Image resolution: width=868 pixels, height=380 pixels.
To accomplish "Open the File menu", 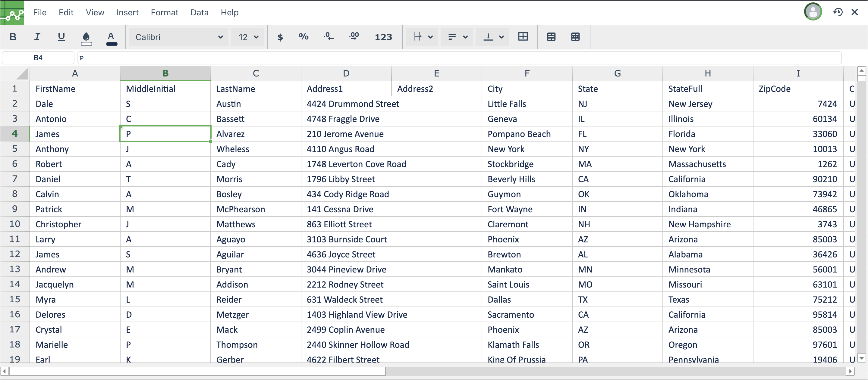I will coord(40,12).
